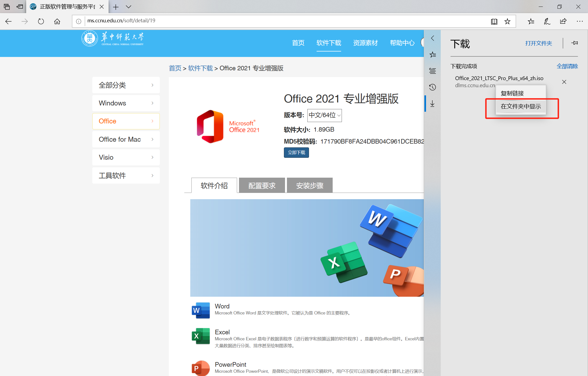Open a new tab
Image resolution: width=588 pixels, height=376 pixels.
coord(116,7)
